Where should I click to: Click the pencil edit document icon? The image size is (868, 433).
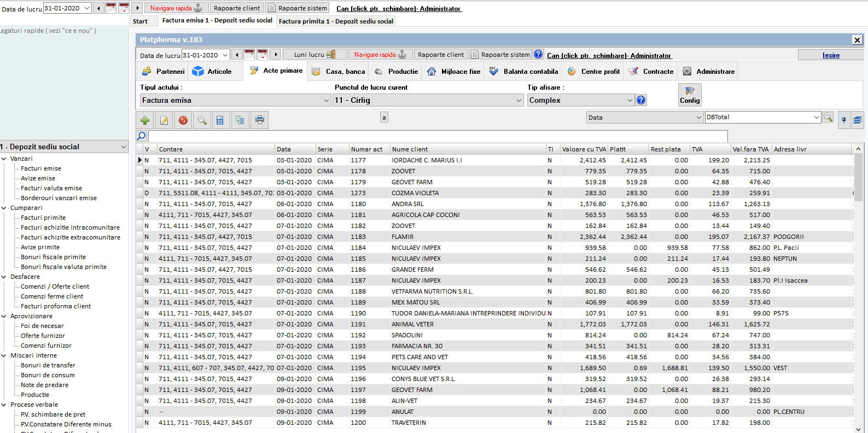[x=164, y=120]
